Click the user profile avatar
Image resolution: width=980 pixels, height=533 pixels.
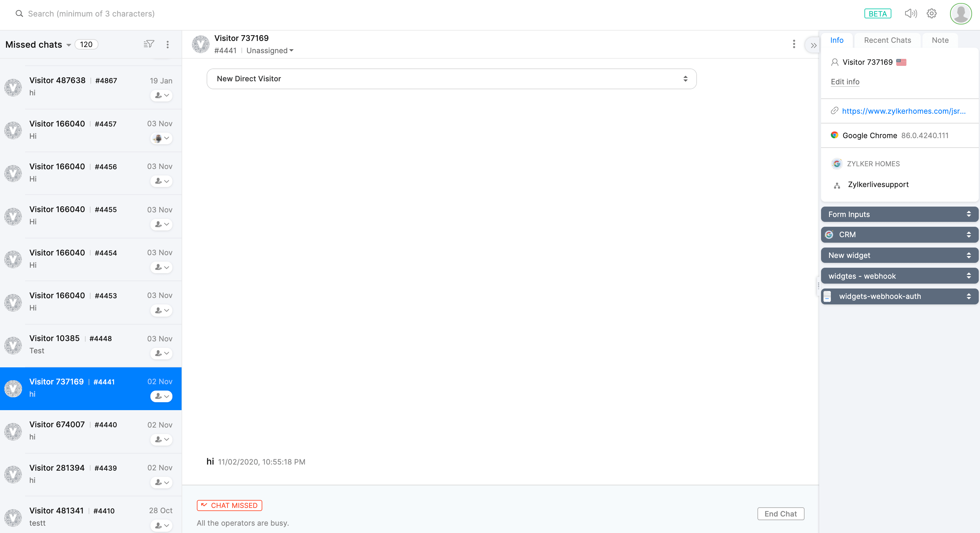(961, 14)
